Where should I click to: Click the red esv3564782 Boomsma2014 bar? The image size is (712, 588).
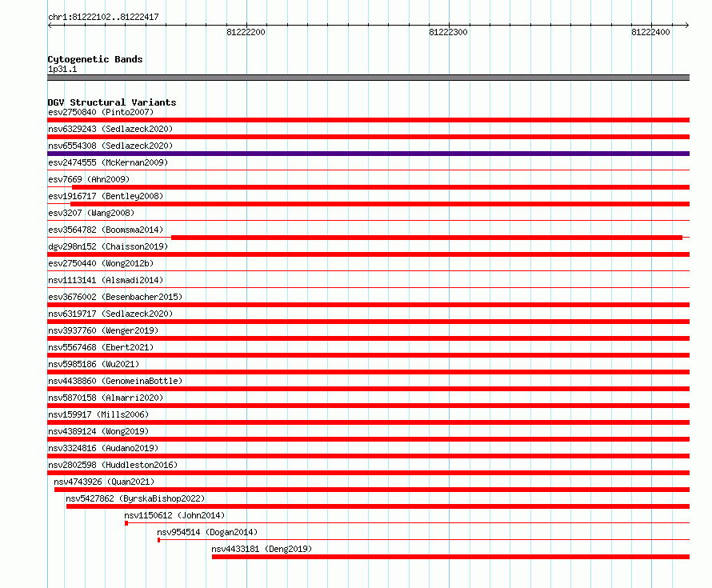click(426, 238)
